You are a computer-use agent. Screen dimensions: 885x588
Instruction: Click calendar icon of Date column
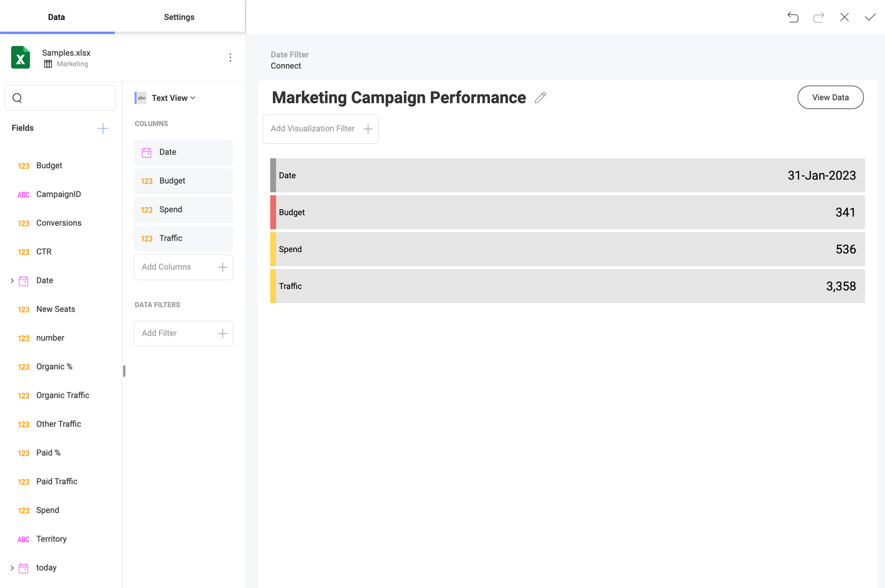[147, 152]
